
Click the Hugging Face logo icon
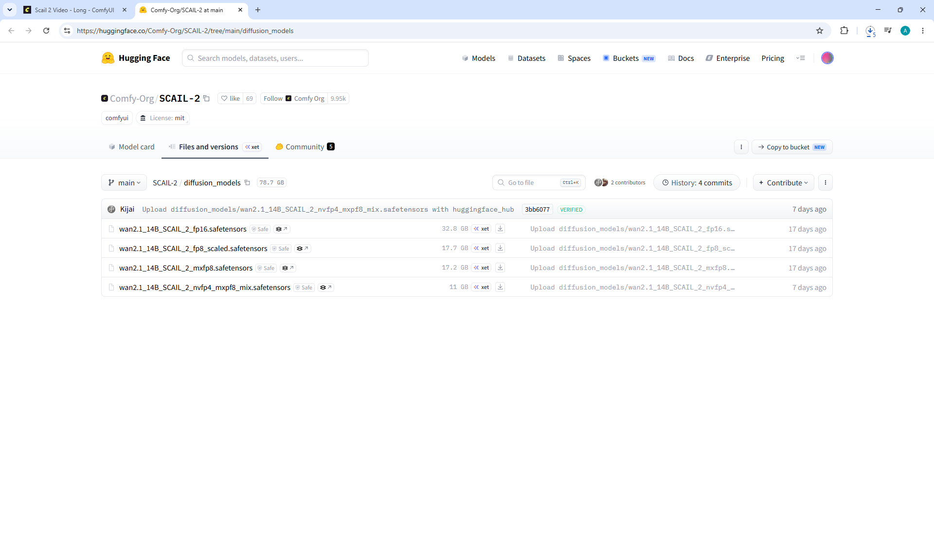tap(108, 58)
